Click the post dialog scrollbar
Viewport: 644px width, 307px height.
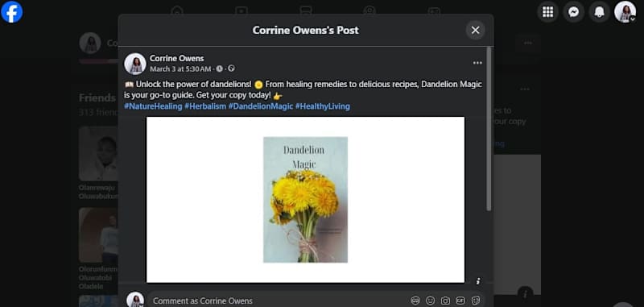[489, 129]
